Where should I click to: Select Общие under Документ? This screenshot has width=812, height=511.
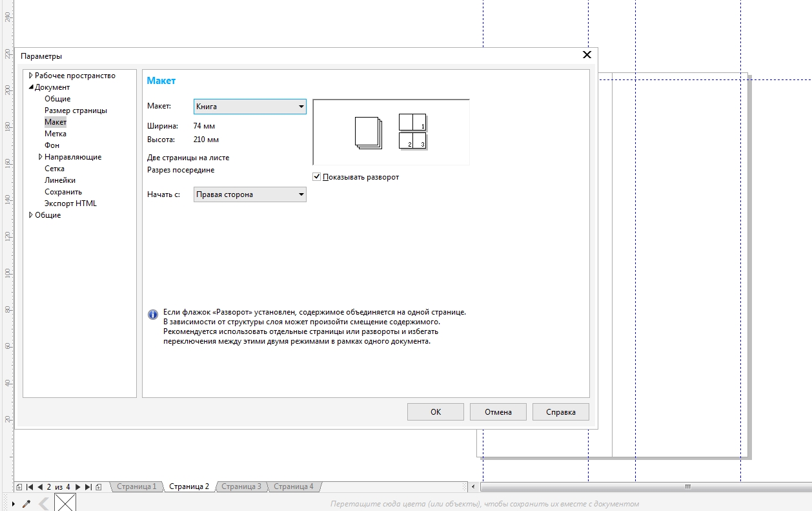(x=57, y=99)
